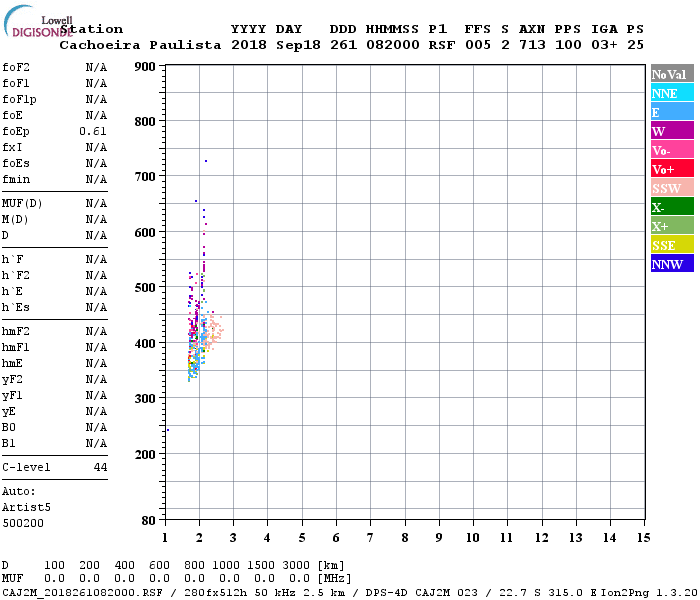
Task: Click the station name Cachoeira Paulista
Action: [140, 45]
